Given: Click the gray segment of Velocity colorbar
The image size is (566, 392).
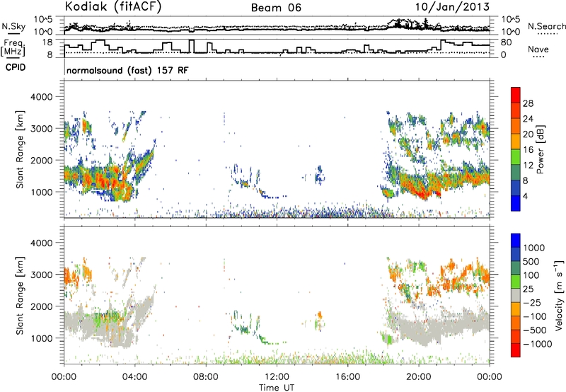Looking at the screenshot, I should (516, 295).
